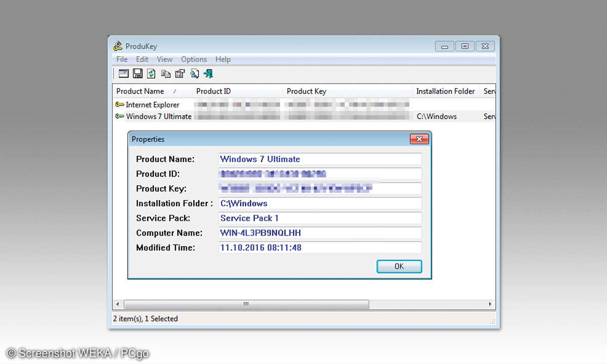Screen dimensions: 607x364
Task: Click the horizontal scrollbar right arrow
Action: 490,304
